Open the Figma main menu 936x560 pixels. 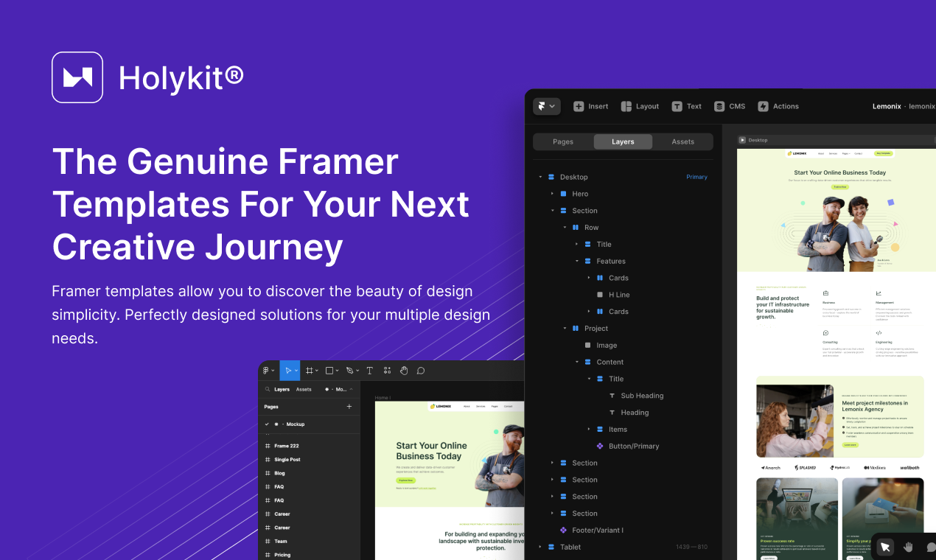pos(268,371)
